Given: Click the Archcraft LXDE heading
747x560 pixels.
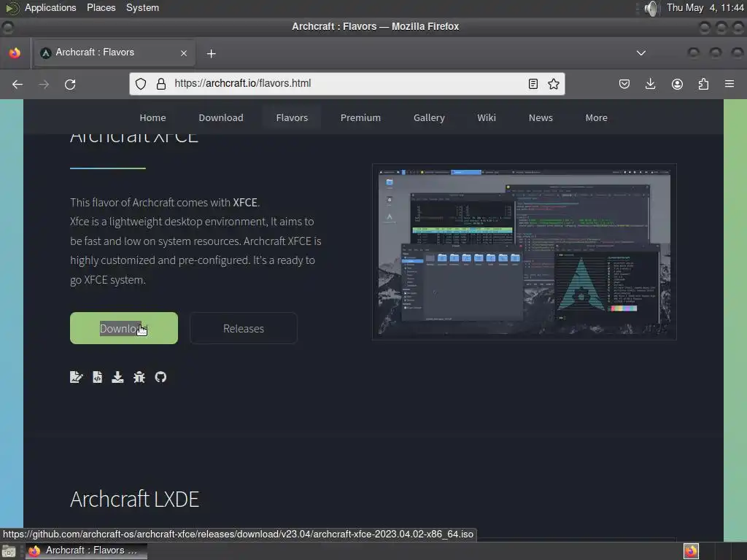Looking at the screenshot, I should point(134,499).
